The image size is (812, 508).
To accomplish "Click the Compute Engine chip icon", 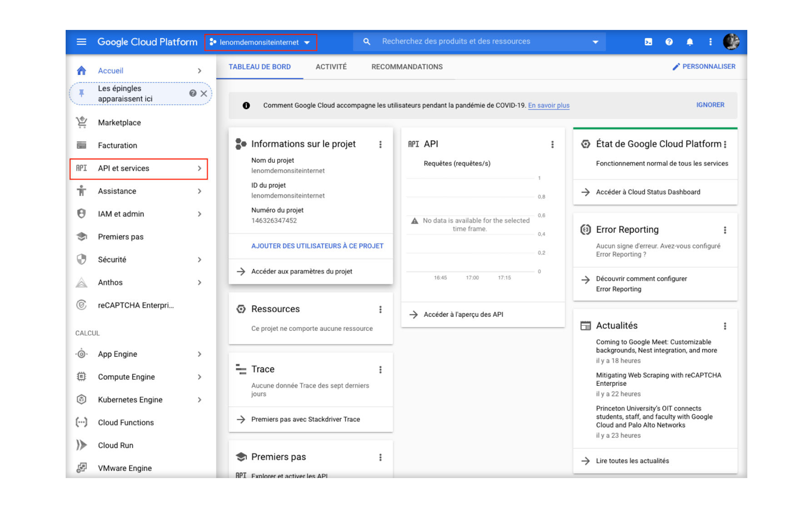I will pyautogui.click(x=82, y=377).
